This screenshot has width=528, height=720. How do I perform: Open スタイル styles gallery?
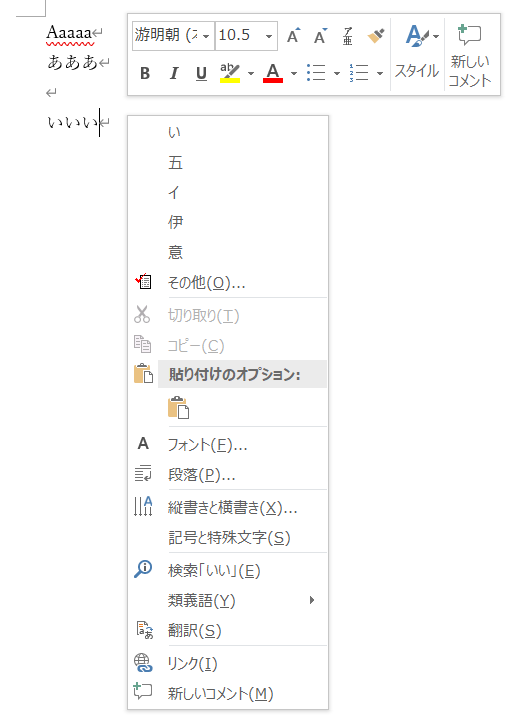click(417, 54)
